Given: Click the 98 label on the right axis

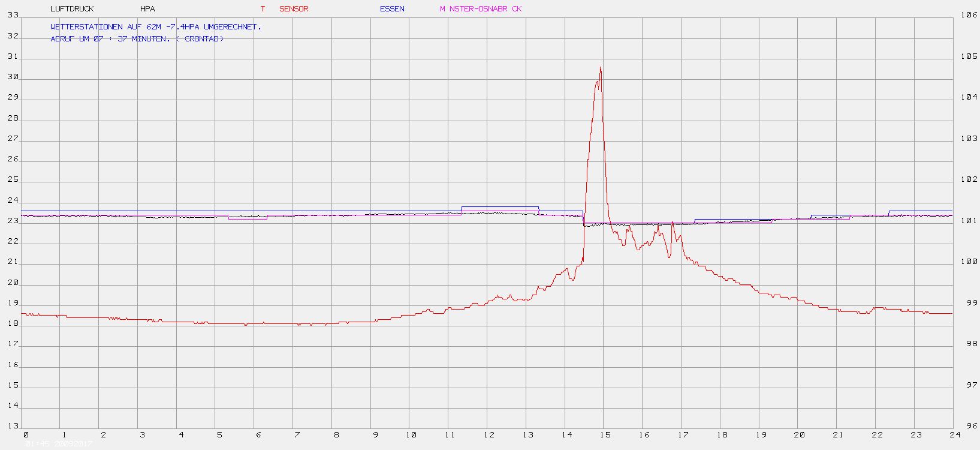Looking at the screenshot, I should (x=972, y=344).
